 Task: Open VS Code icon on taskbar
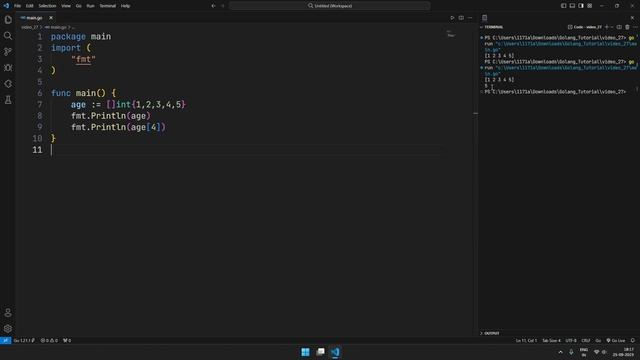coord(335,352)
